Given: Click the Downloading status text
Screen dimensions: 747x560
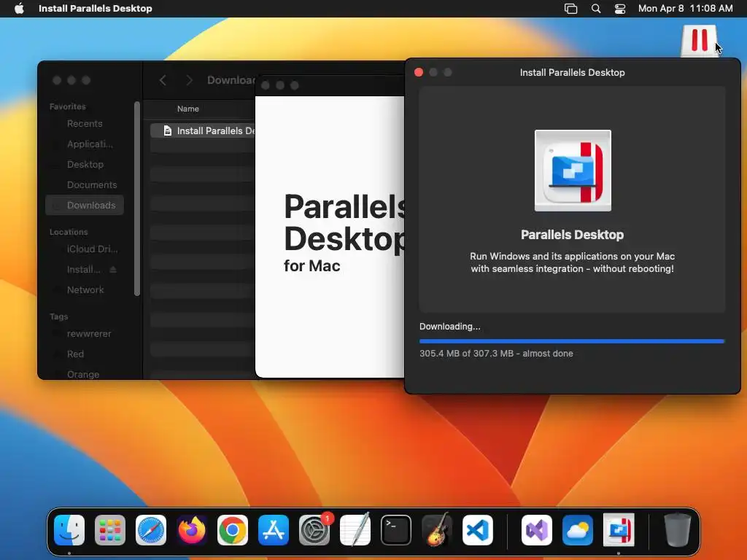Looking at the screenshot, I should tap(449, 327).
